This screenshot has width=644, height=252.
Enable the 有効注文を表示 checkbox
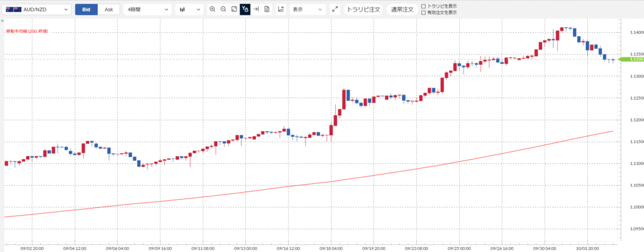[x=423, y=13]
